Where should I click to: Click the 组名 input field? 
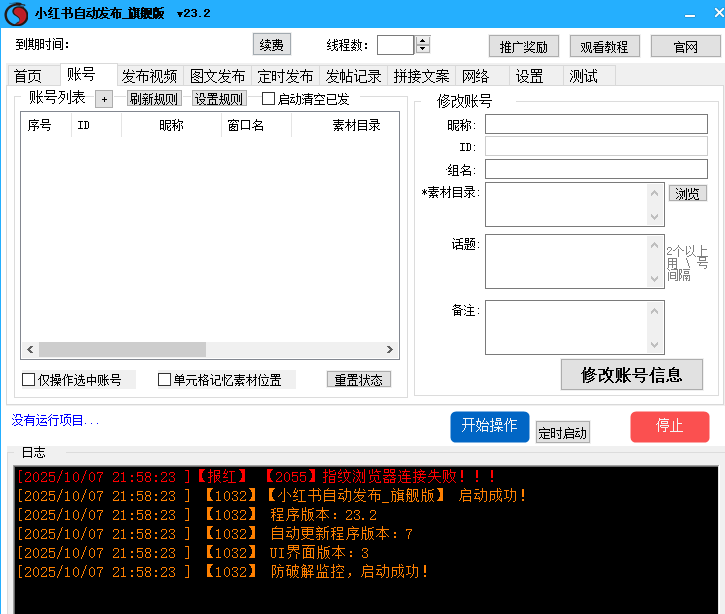[596, 169]
